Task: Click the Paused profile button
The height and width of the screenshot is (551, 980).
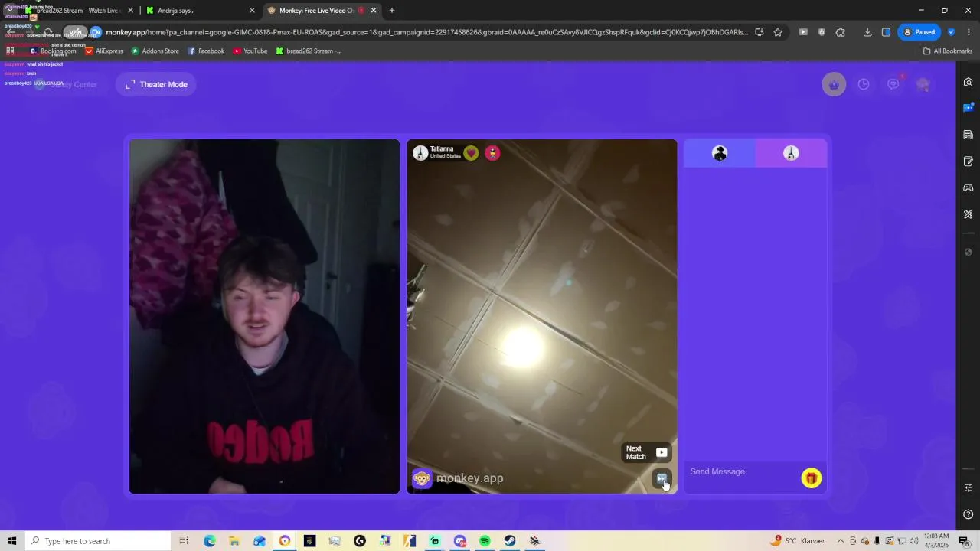Action: 919,32
